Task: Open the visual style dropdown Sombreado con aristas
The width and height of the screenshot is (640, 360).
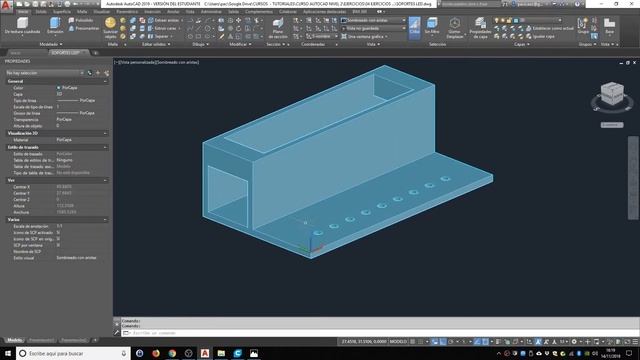Action: [373, 20]
